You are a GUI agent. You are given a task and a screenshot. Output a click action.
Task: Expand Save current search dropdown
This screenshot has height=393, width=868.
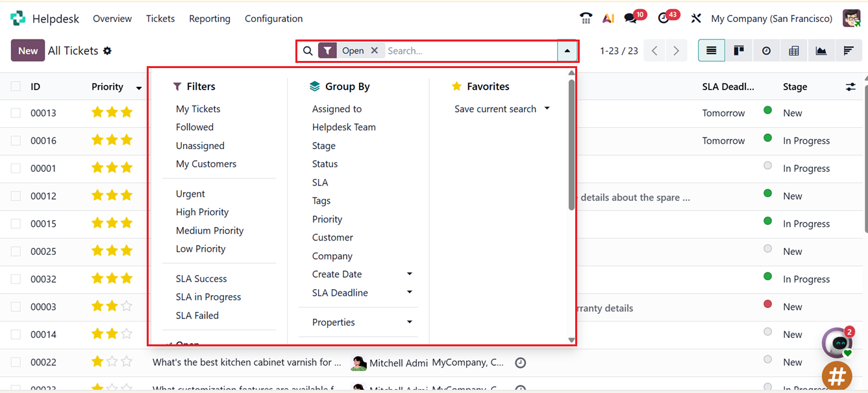(547, 109)
